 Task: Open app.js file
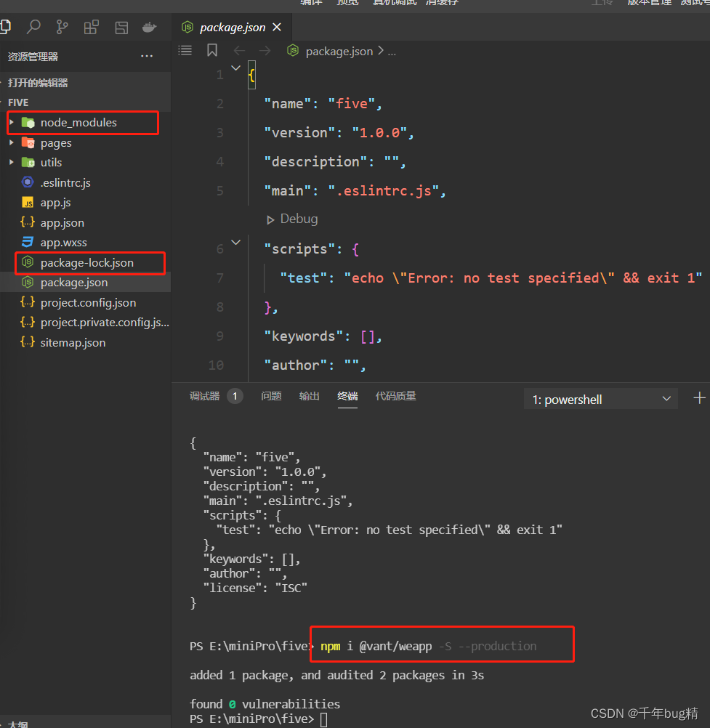pos(55,203)
